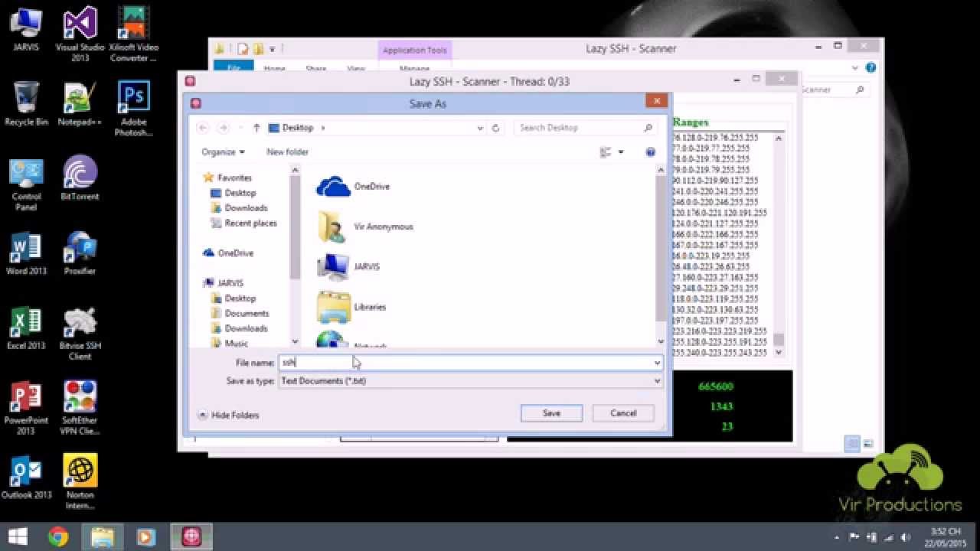Hide Folders in the Save As dialog
980x551 pixels.
[x=229, y=415]
